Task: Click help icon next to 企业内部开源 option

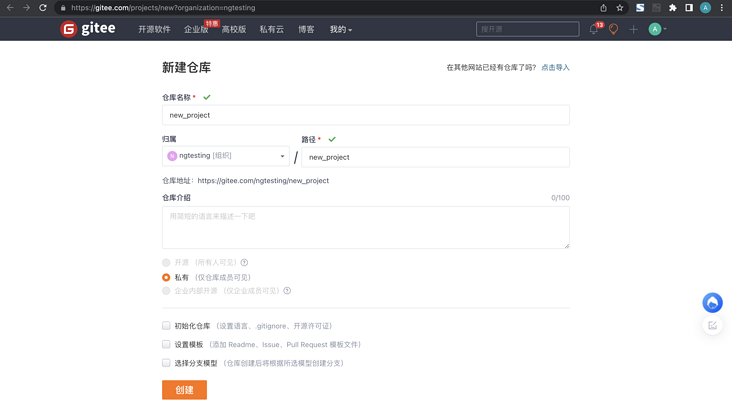Action: coord(287,291)
